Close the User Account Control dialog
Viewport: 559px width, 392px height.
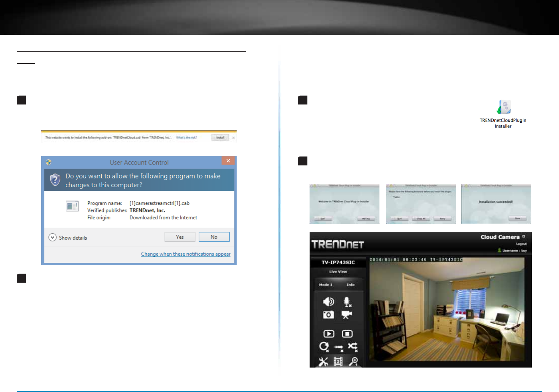[x=228, y=161]
